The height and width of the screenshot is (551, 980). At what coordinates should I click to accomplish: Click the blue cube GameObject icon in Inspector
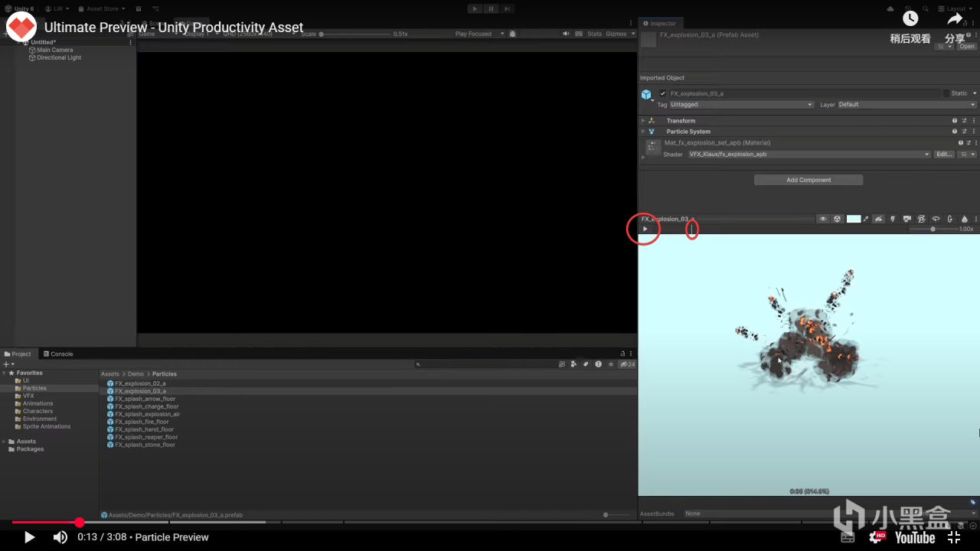pos(646,94)
